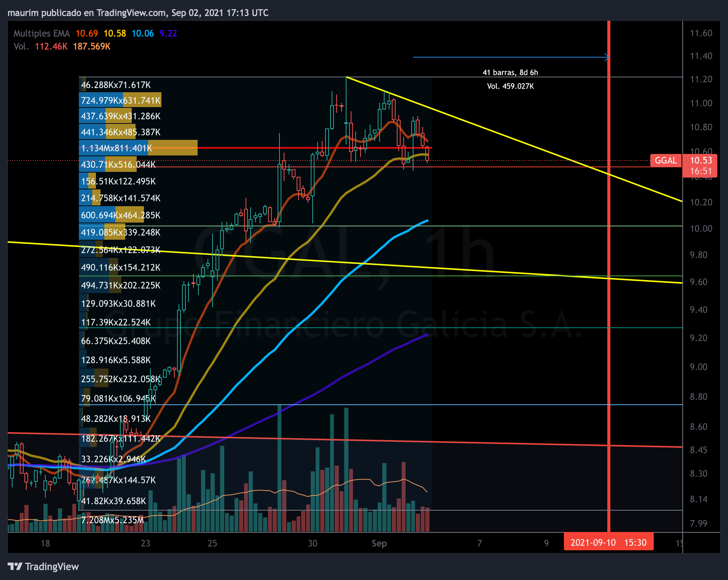Click the volume profile row 46.288Kx71.617K

pos(116,85)
